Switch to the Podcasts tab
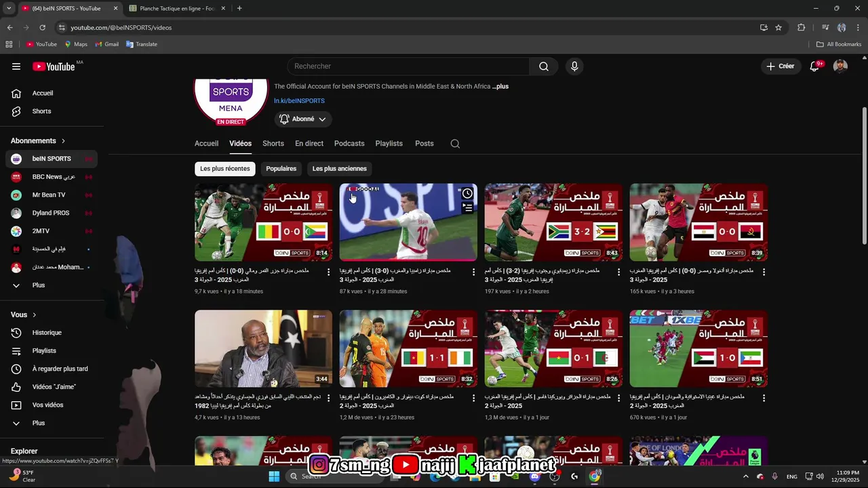Viewport: 868px width, 488px height. [x=349, y=144]
